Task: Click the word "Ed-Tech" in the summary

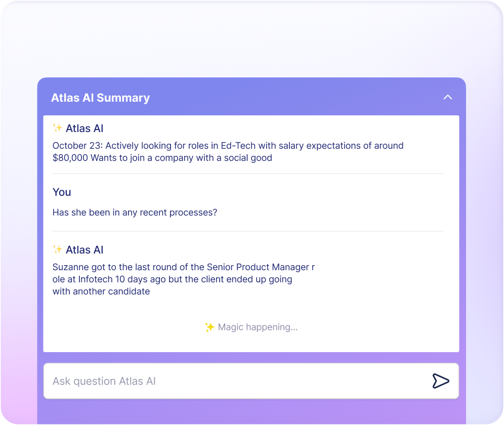Action: click(x=238, y=146)
